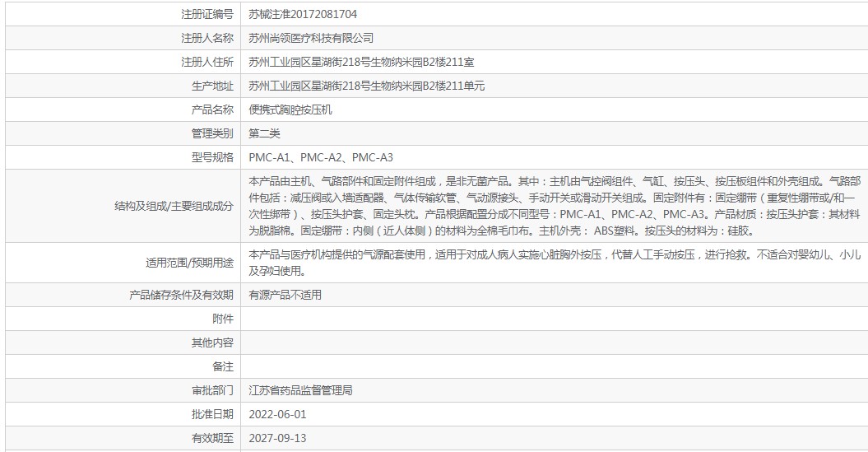Click the 生产地址 label
Screen dimensions: 868x452
[212, 86]
